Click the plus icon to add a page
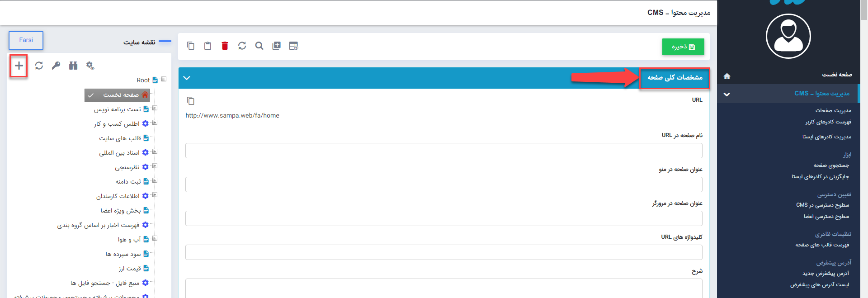The width and height of the screenshot is (868, 298). (x=19, y=66)
